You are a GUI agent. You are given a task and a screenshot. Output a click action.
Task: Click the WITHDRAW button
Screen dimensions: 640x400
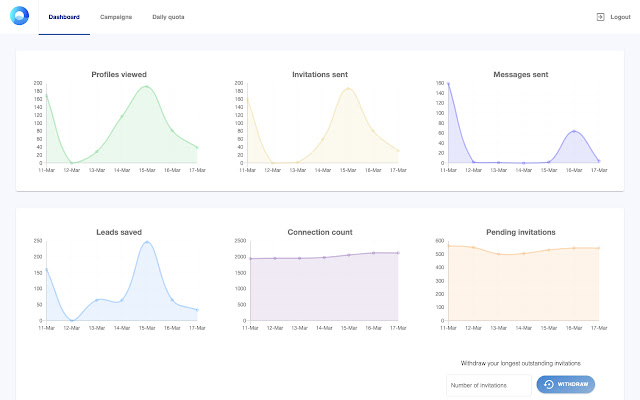pos(565,384)
